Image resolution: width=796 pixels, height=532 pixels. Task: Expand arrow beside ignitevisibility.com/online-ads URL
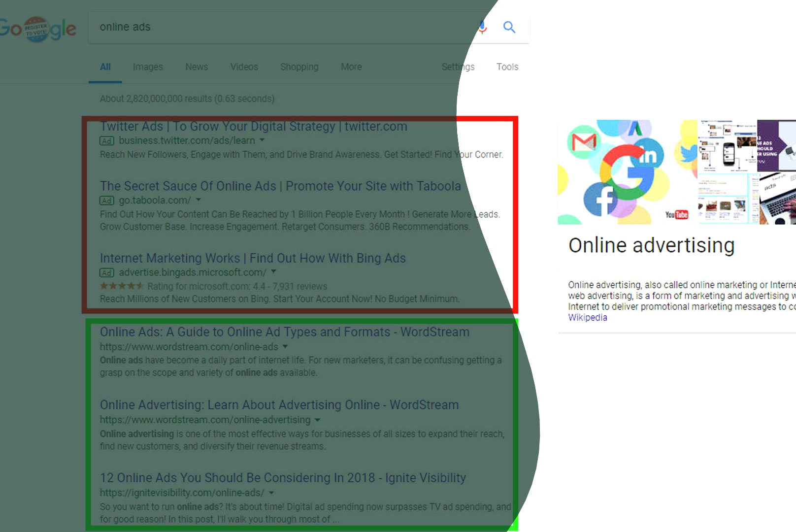pyautogui.click(x=271, y=493)
